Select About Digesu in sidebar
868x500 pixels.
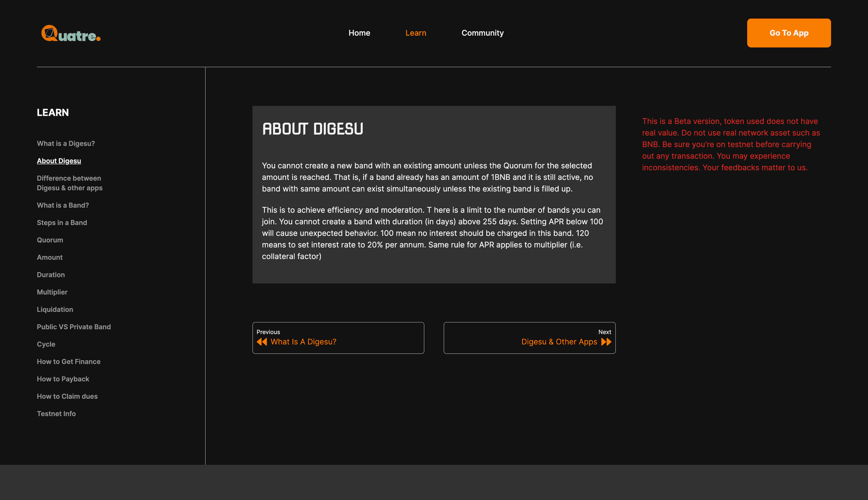59,161
